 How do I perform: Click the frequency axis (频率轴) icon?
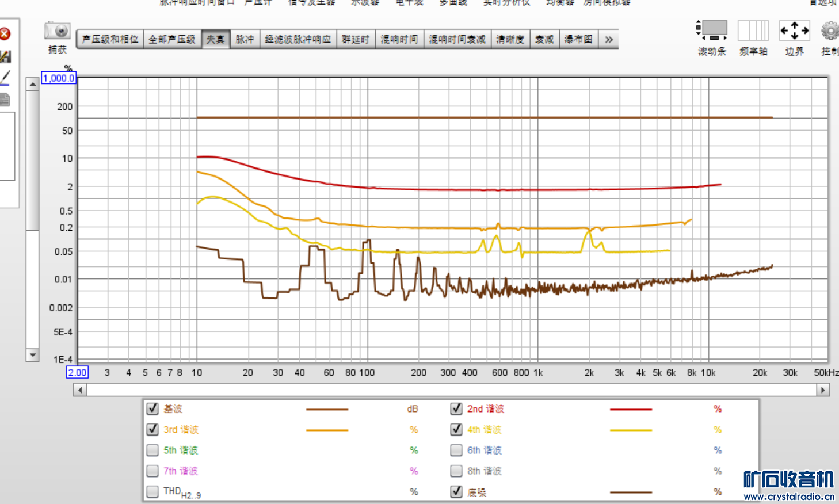tap(753, 30)
